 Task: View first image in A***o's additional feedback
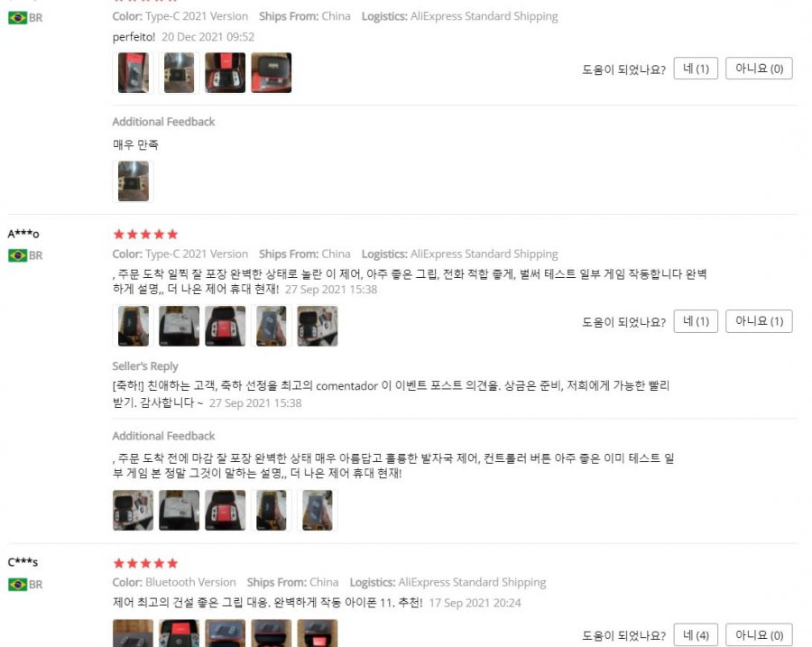pos(134,510)
